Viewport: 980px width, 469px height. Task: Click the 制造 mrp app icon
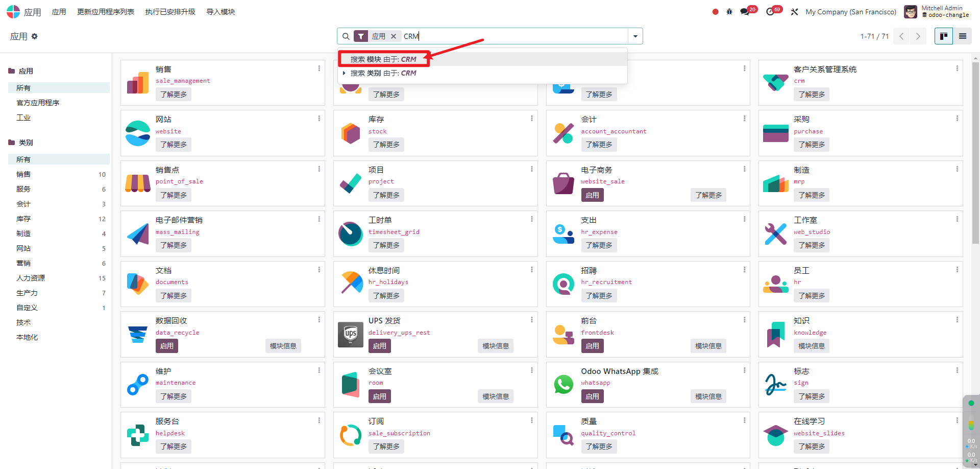click(776, 183)
